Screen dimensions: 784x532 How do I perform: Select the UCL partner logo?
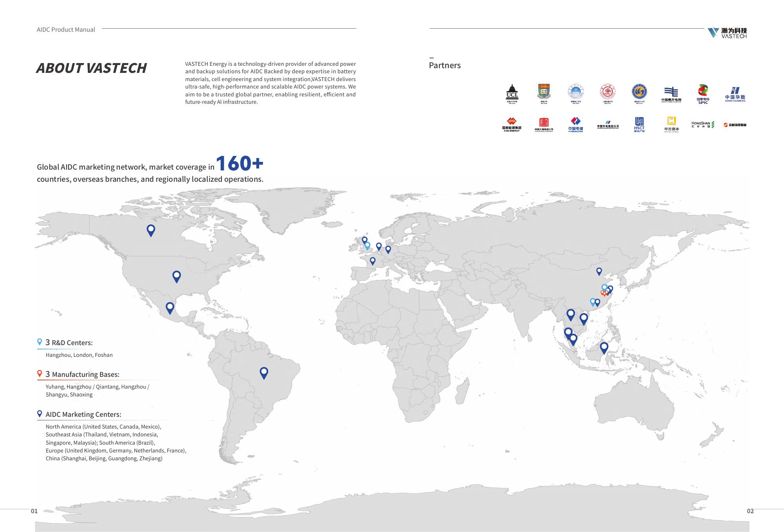512,93
